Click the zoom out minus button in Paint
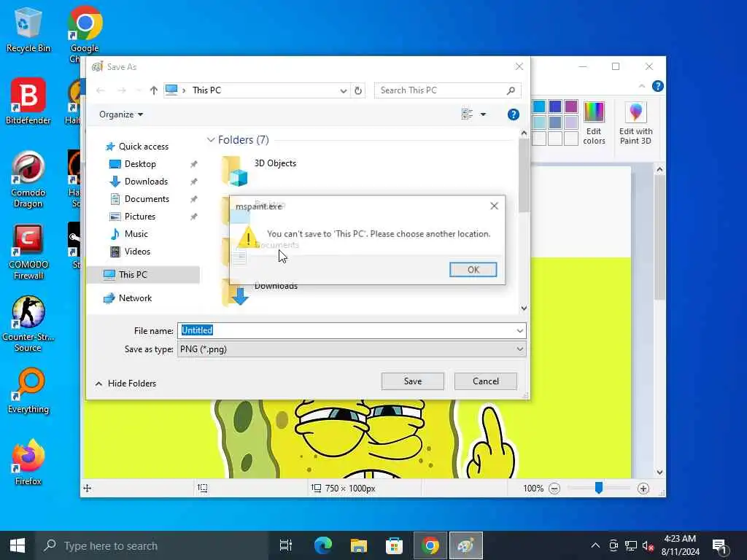 [x=554, y=489]
